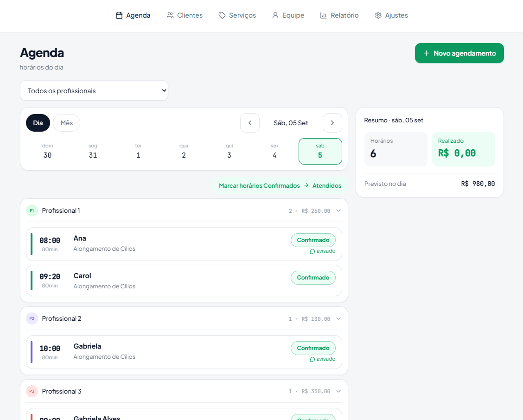Click the P2 avatar of Profissional 2
Viewport: 523px width, 420px height.
click(x=32, y=318)
